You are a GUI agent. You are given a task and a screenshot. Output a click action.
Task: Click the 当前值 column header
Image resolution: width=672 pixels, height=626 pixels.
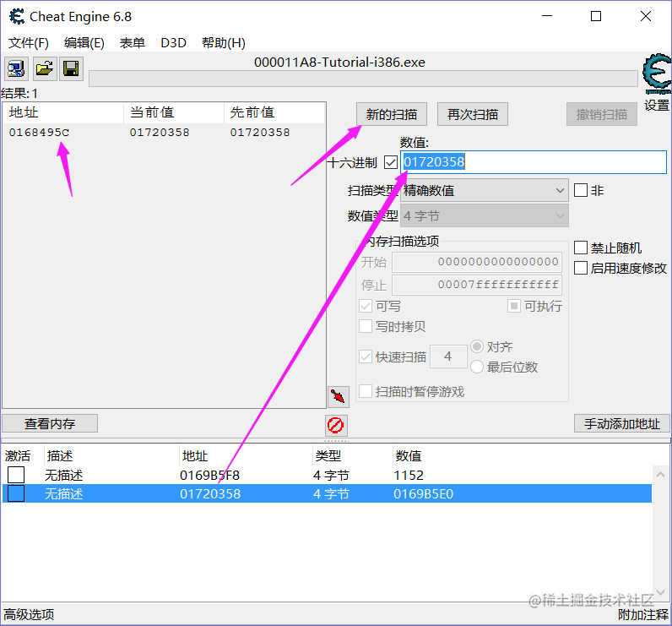point(174,112)
